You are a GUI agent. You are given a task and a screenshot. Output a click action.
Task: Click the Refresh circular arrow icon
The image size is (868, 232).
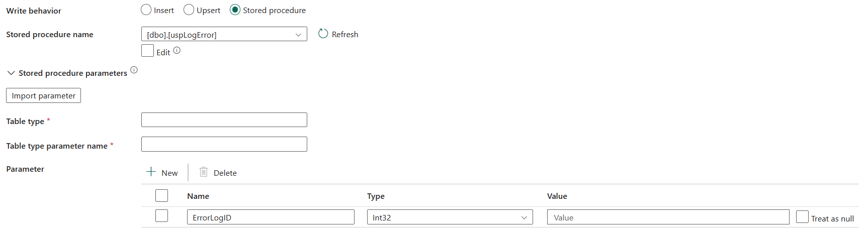[323, 34]
